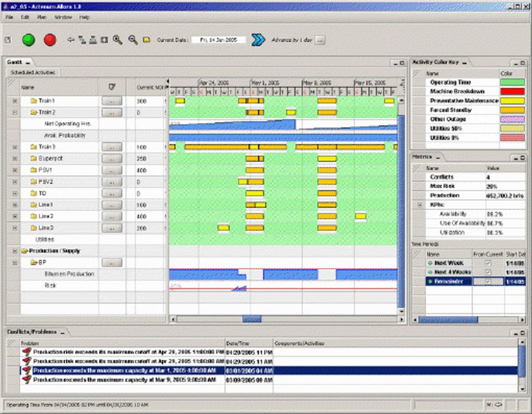The width and height of the screenshot is (532, 414).
Task: Click the Forced Standby orange color swatch
Action: tap(512, 110)
